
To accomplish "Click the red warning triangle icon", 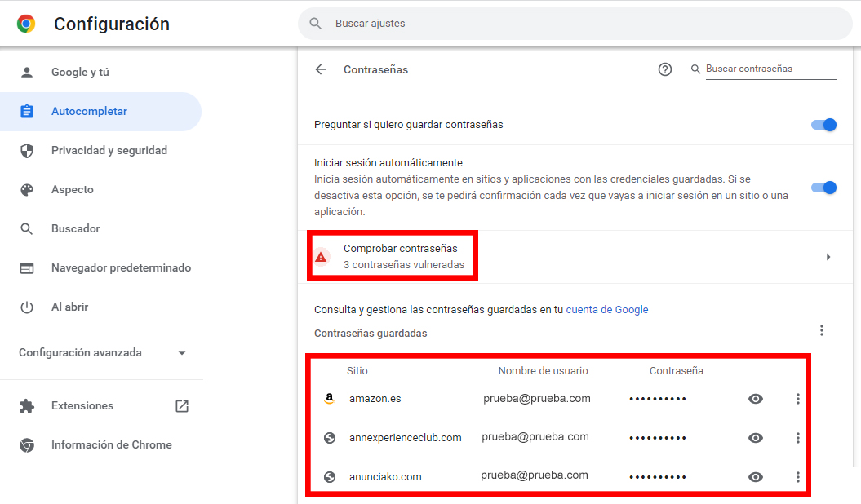I will [322, 257].
